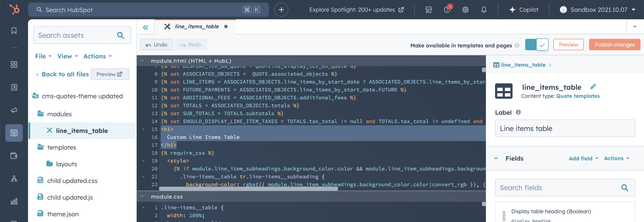
Task: Open the notifications bell icon
Action: 484,10
